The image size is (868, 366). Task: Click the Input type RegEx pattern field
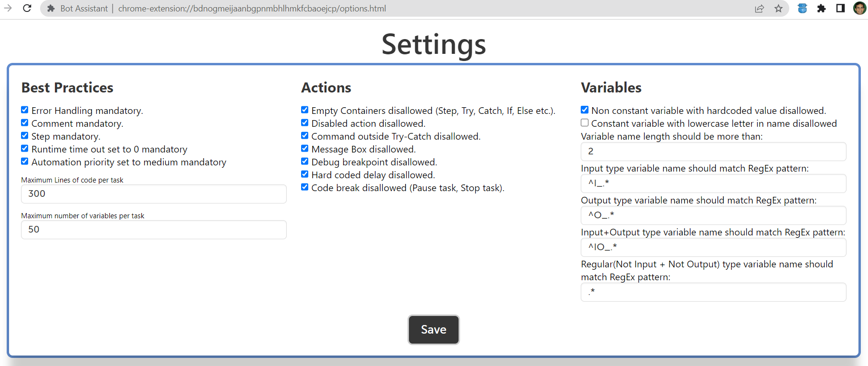tap(713, 183)
